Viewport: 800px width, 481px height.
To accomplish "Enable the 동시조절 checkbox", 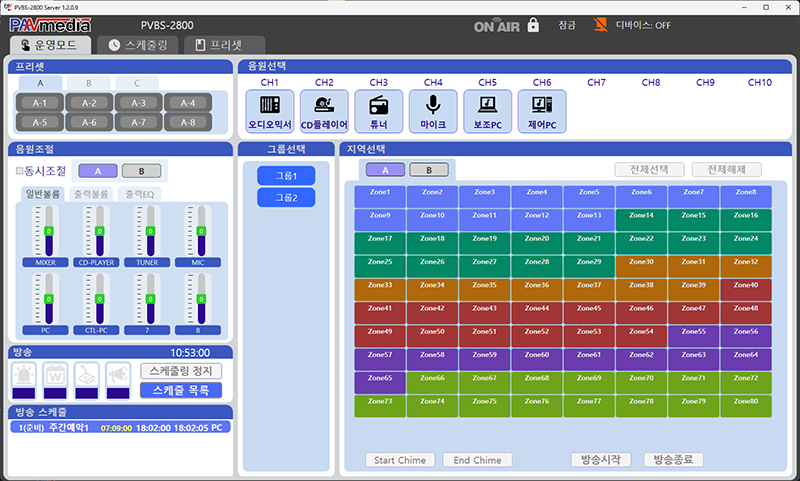I will point(19,171).
